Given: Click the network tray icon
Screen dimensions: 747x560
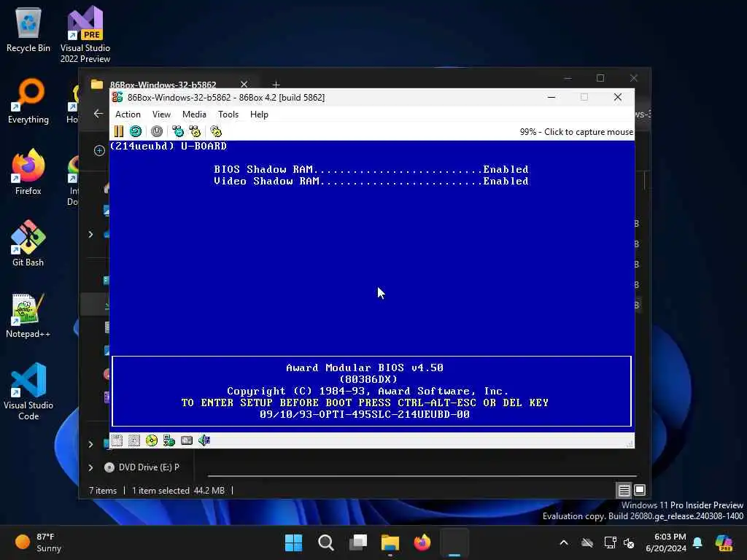Looking at the screenshot, I should click(x=611, y=542).
